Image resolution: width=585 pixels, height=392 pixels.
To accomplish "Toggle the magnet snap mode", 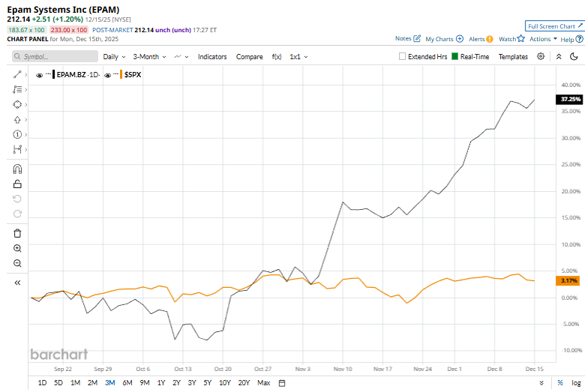I will tap(17, 169).
